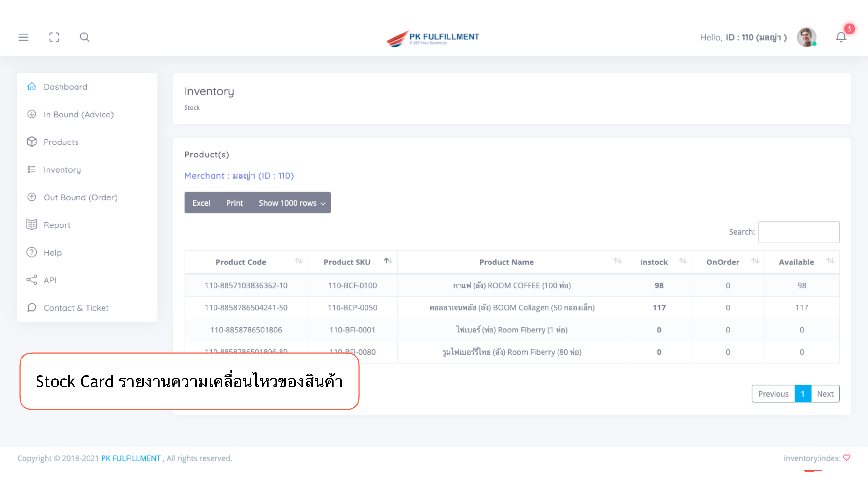The image size is (868, 488).
Task: Click the Products box icon
Action: (32, 142)
